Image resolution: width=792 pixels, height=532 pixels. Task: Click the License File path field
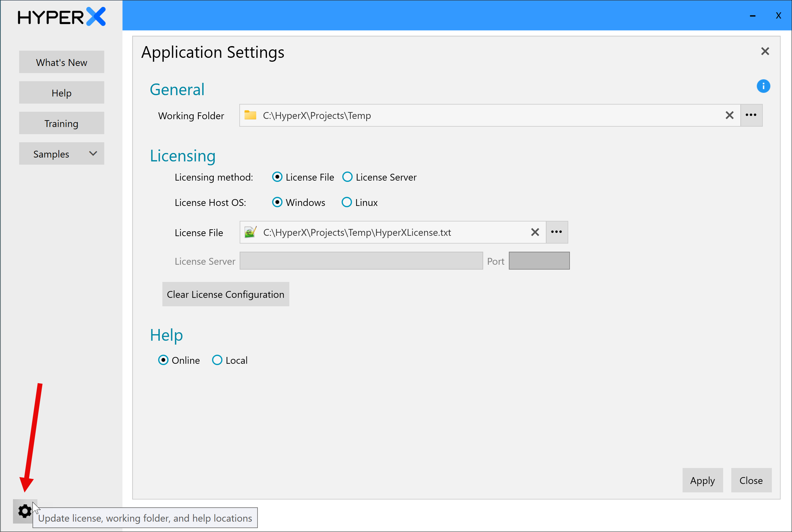[393, 232]
